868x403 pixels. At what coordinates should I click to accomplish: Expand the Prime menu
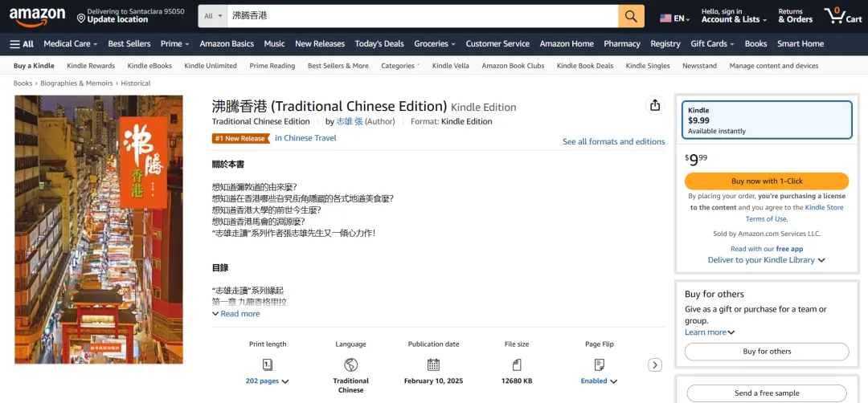pyautogui.click(x=174, y=43)
